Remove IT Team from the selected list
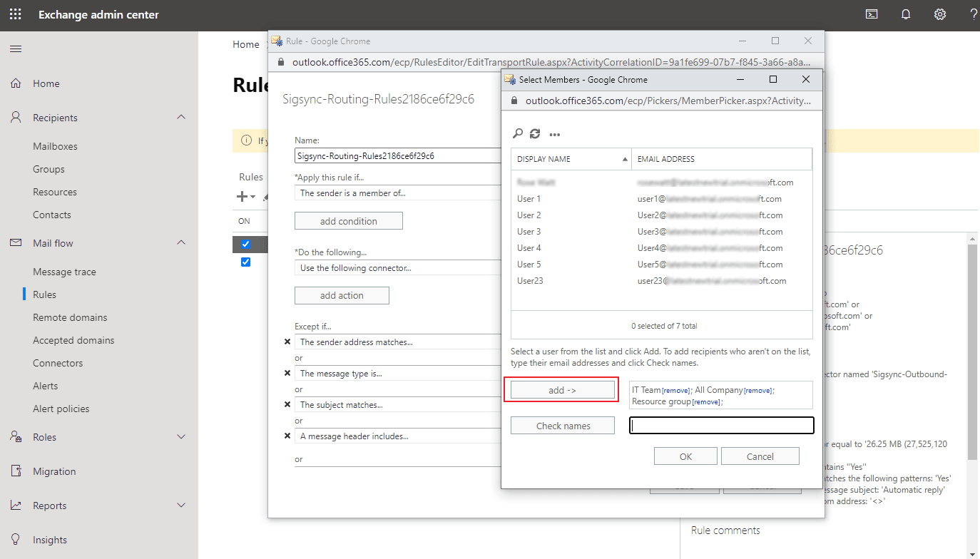Viewport: 980px width, 559px height. coord(676,391)
